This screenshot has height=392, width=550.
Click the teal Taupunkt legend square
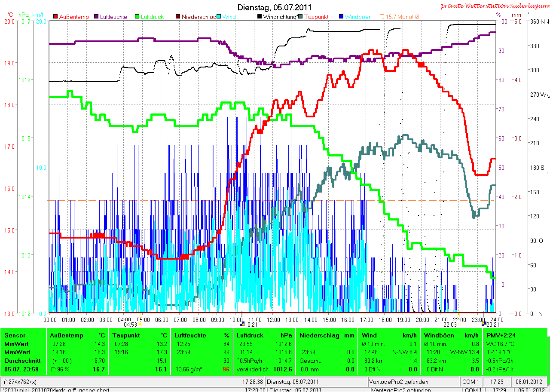pyautogui.click(x=300, y=17)
